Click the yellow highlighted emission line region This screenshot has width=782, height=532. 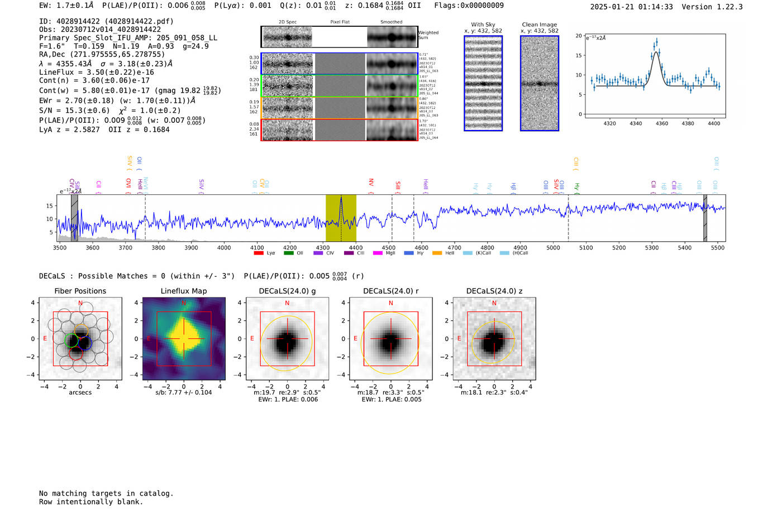click(341, 218)
